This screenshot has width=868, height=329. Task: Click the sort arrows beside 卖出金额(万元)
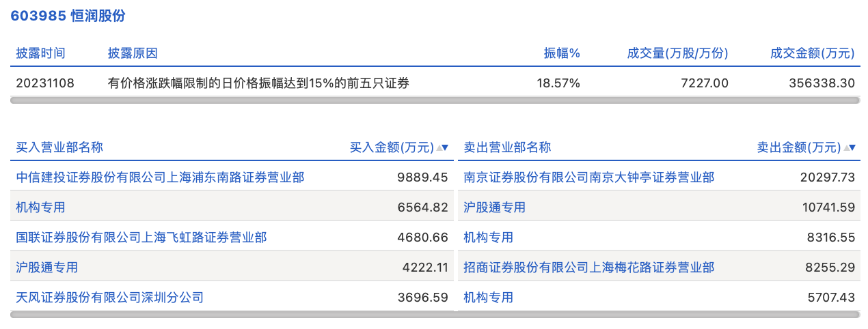tap(850, 147)
